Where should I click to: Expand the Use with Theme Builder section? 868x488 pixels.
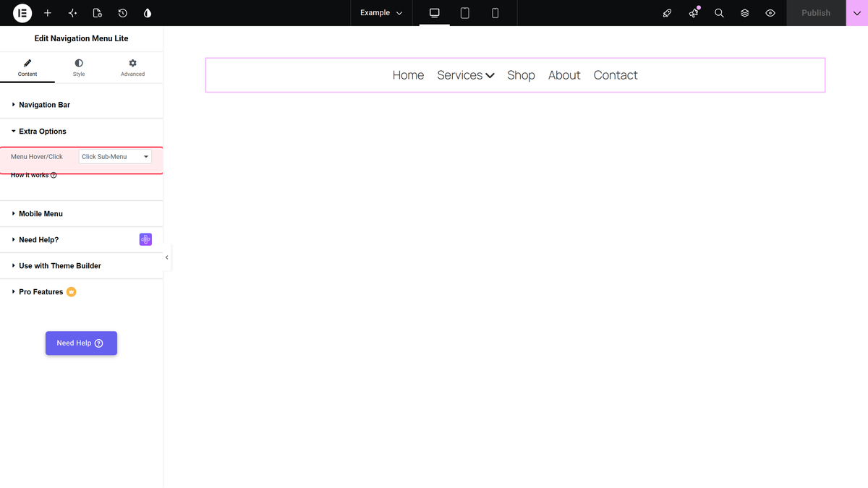click(x=81, y=266)
